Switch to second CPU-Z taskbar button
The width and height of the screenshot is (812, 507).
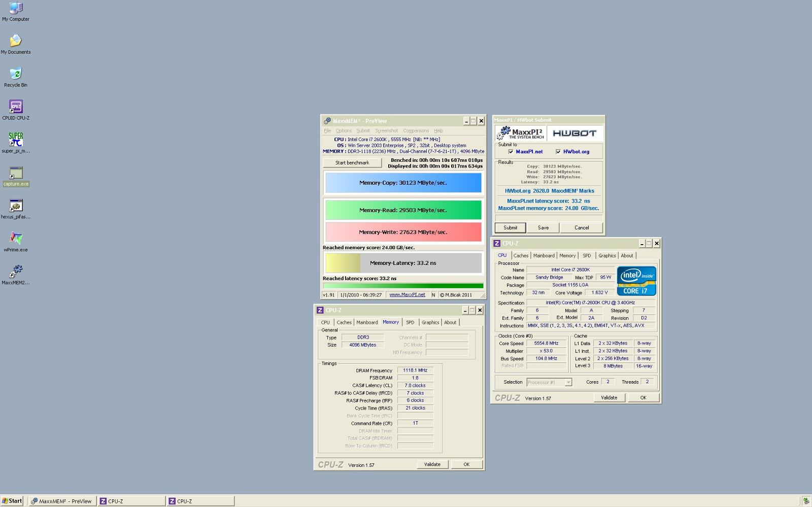pyautogui.click(x=200, y=501)
